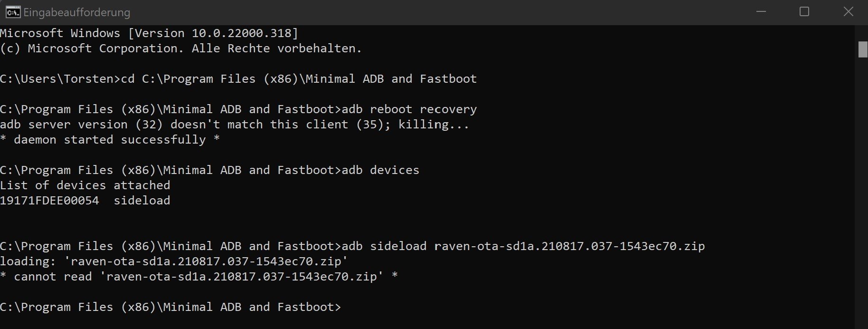Click the scrollbar track below the thumb
Viewport: 868px width, 329px height.
[x=863, y=190]
